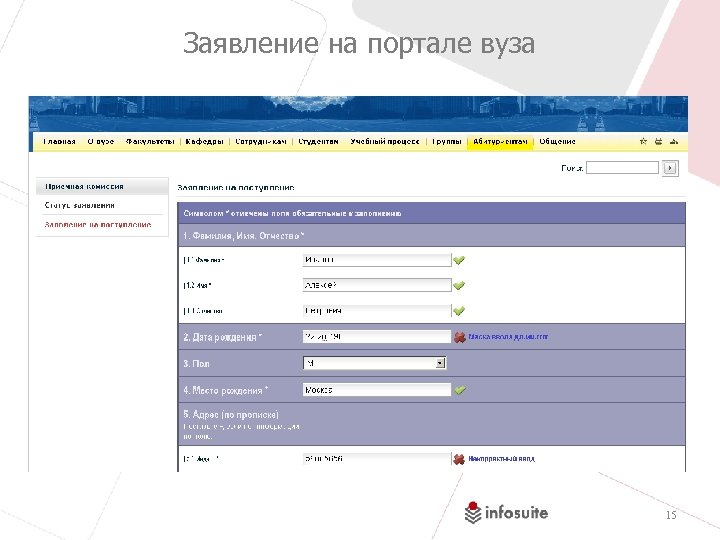
Task: Focus the search input field
Action: [x=623, y=168]
